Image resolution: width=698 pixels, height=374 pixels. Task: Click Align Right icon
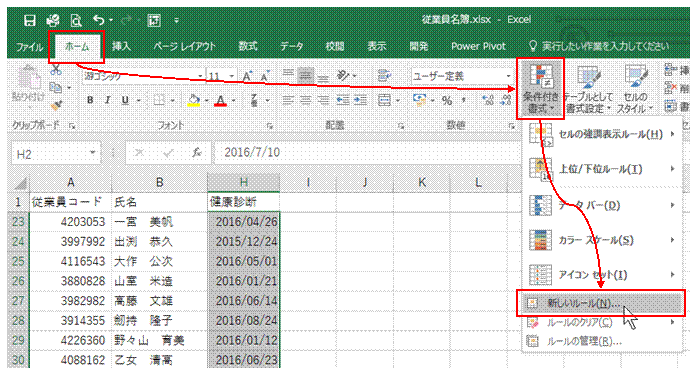coord(323,101)
